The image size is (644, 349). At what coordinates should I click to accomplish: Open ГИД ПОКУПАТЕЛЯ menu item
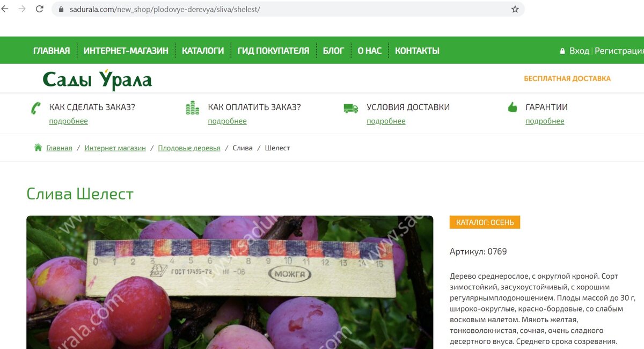coord(274,51)
